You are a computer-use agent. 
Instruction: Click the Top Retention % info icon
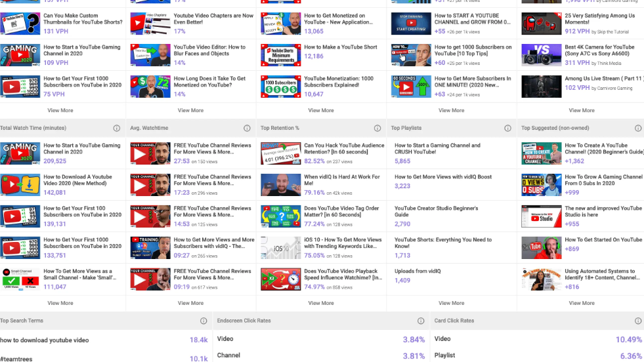click(377, 129)
